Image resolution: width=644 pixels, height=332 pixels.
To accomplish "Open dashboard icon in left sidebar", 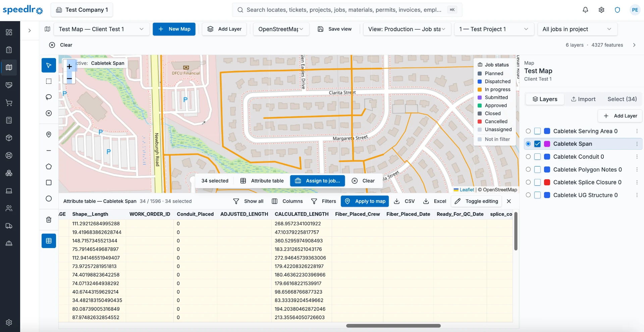I will (x=9, y=32).
